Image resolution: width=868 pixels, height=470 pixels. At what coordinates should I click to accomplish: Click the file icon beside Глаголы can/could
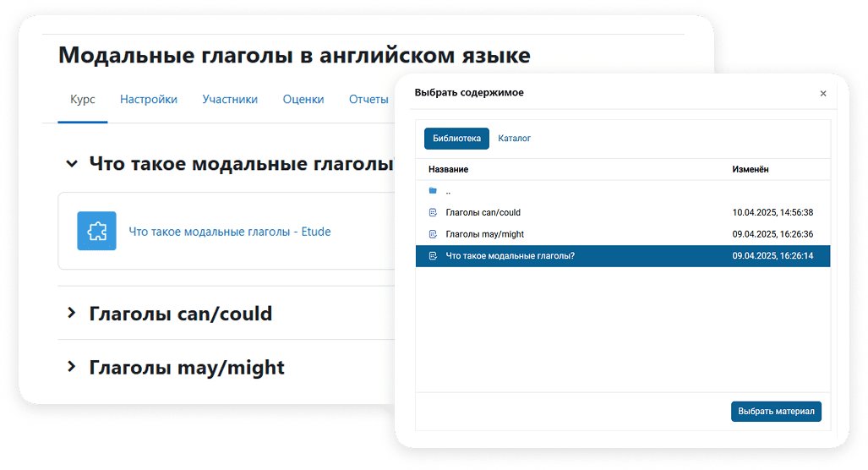(x=433, y=212)
